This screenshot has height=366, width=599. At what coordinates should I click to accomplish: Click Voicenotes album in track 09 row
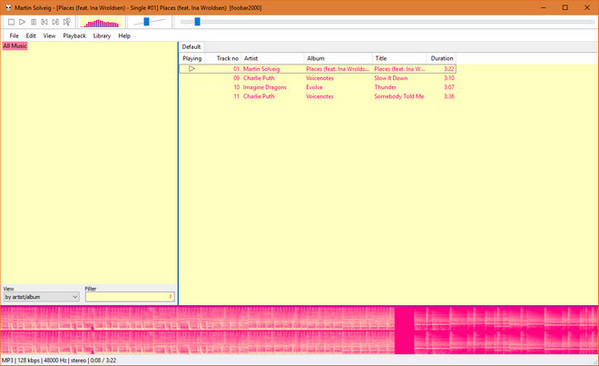tap(320, 78)
